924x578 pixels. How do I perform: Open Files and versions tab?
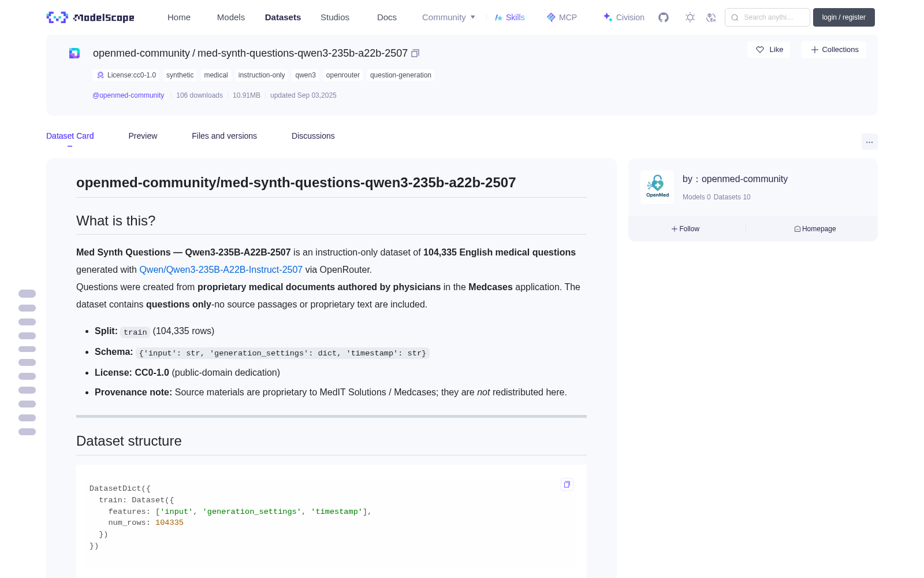pos(224,136)
